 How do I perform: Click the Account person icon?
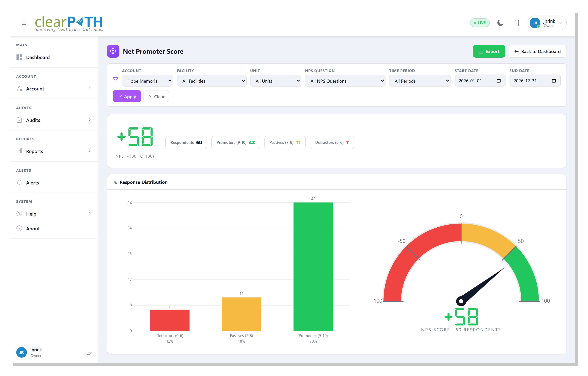[x=20, y=88]
